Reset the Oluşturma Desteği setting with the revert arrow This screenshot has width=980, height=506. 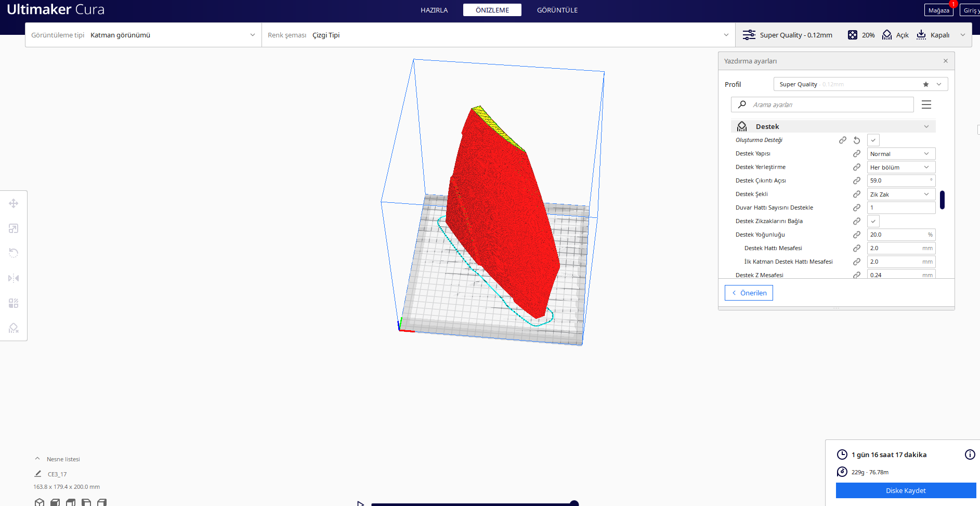pyautogui.click(x=857, y=140)
